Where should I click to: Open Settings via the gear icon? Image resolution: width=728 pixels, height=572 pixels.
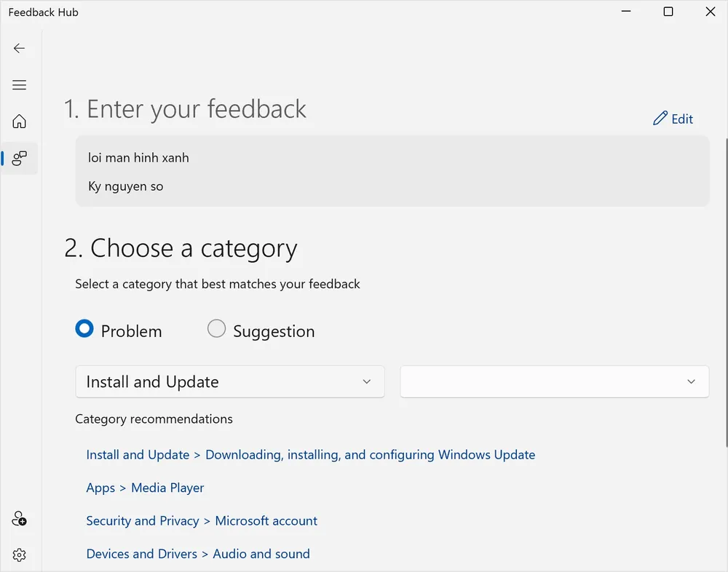pos(19,555)
